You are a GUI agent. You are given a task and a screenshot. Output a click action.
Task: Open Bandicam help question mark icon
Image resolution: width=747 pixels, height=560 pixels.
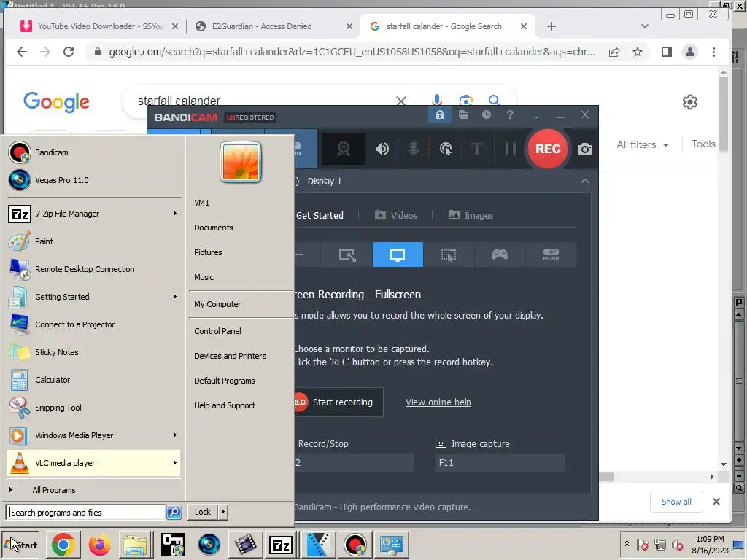[510, 114]
